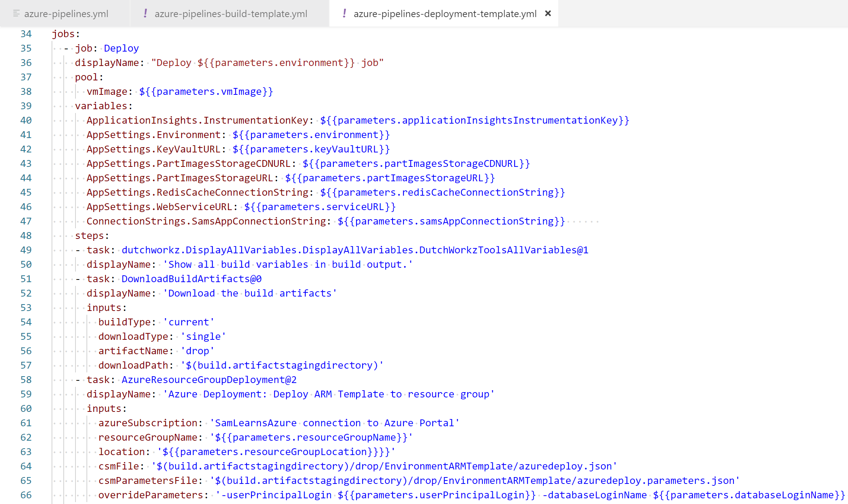Switch to azure-pipelines.yml tab
Viewport: 848px width, 504px height.
[x=66, y=14]
